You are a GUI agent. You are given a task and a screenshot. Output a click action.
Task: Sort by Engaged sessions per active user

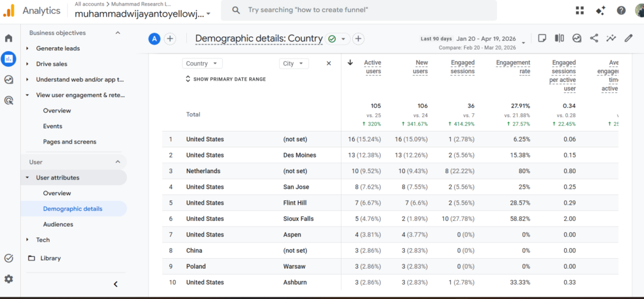563,76
